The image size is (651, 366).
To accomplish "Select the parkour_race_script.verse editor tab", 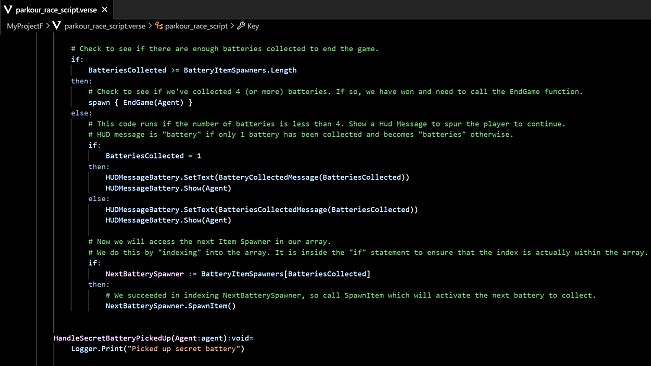I will click(56, 9).
